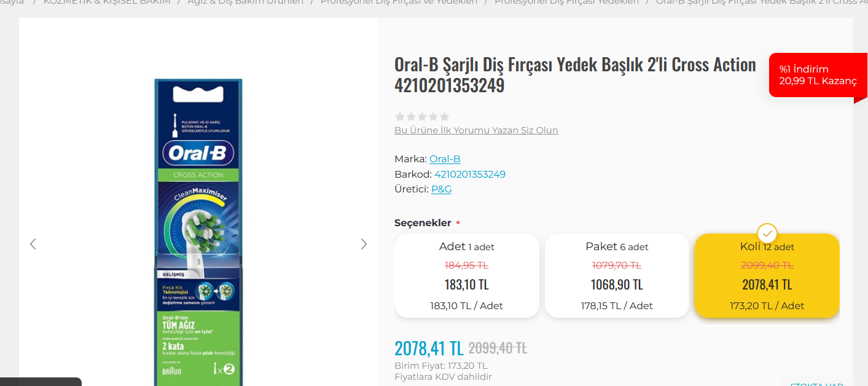Click 'Birim Fiyat: 173,20 TL' text
The image size is (868, 386).
[x=441, y=366]
